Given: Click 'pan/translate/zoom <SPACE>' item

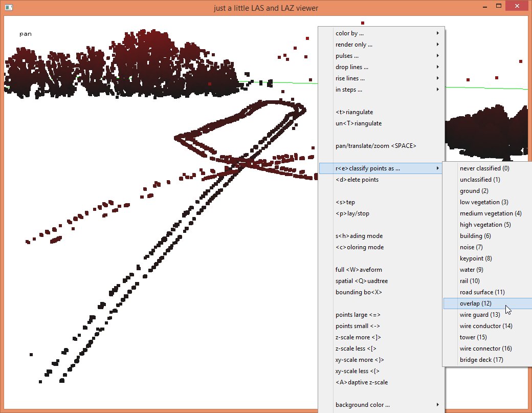Looking at the screenshot, I should tap(376, 146).
